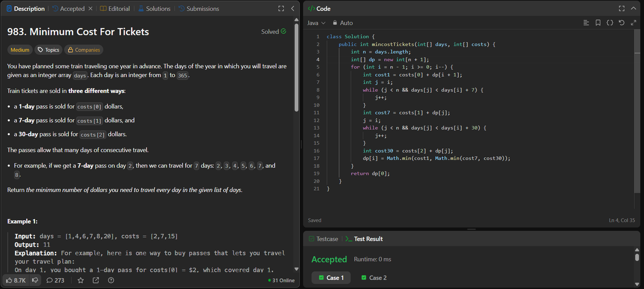This screenshot has height=289, width=644.
Task: Open the 273 comments discussion
Action: tap(56, 280)
